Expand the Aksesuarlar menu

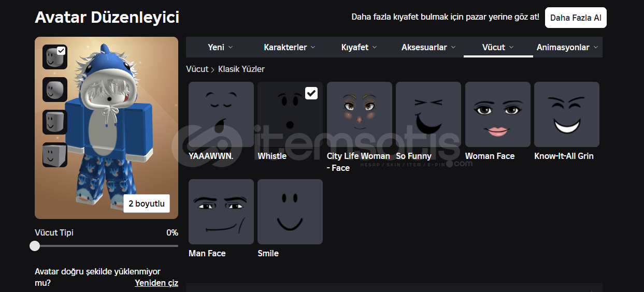428,47
